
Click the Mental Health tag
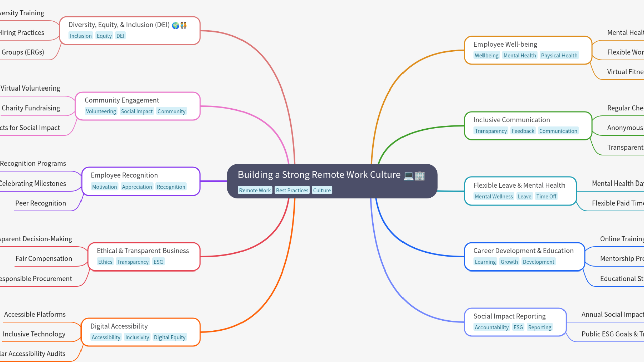point(520,55)
